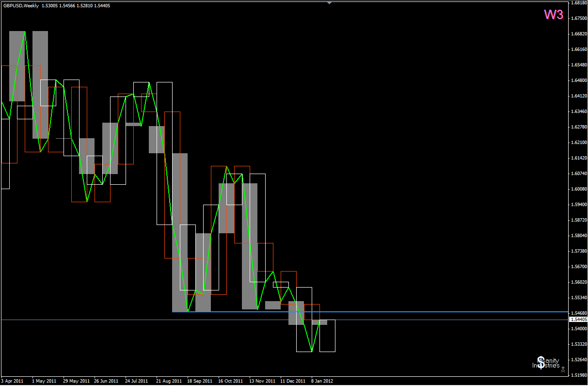
Task: Click the 1.53320 price axis label
Action: (x=579, y=344)
